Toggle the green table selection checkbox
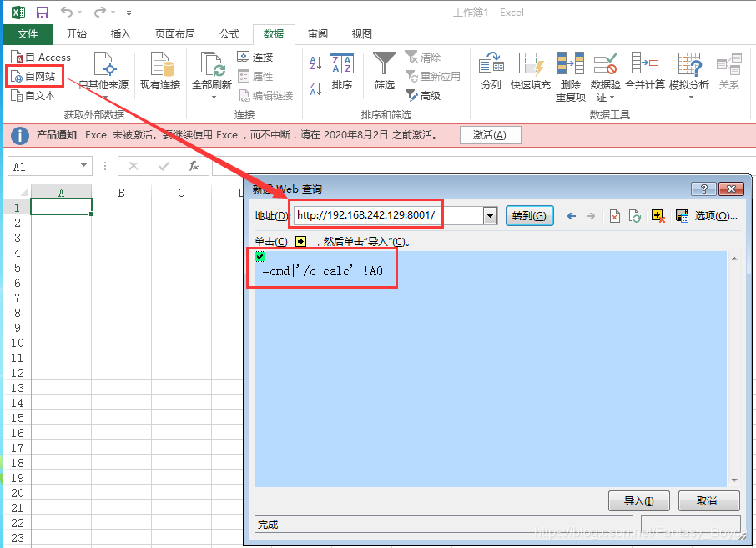The width and height of the screenshot is (756, 548). click(260, 256)
